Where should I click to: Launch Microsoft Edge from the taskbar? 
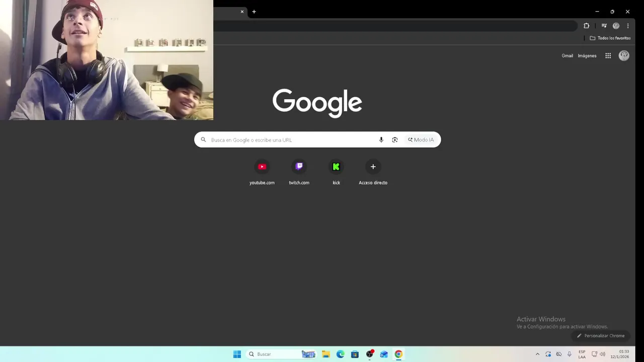[x=340, y=354]
